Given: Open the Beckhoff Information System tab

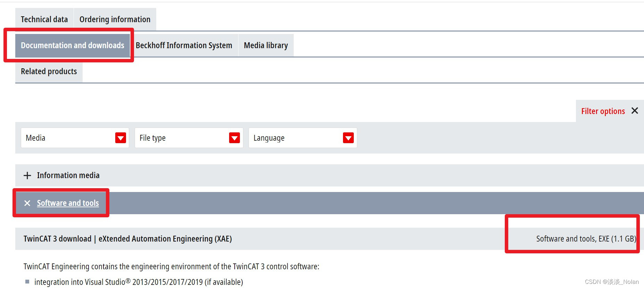Looking at the screenshot, I should [x=184, y=45].
